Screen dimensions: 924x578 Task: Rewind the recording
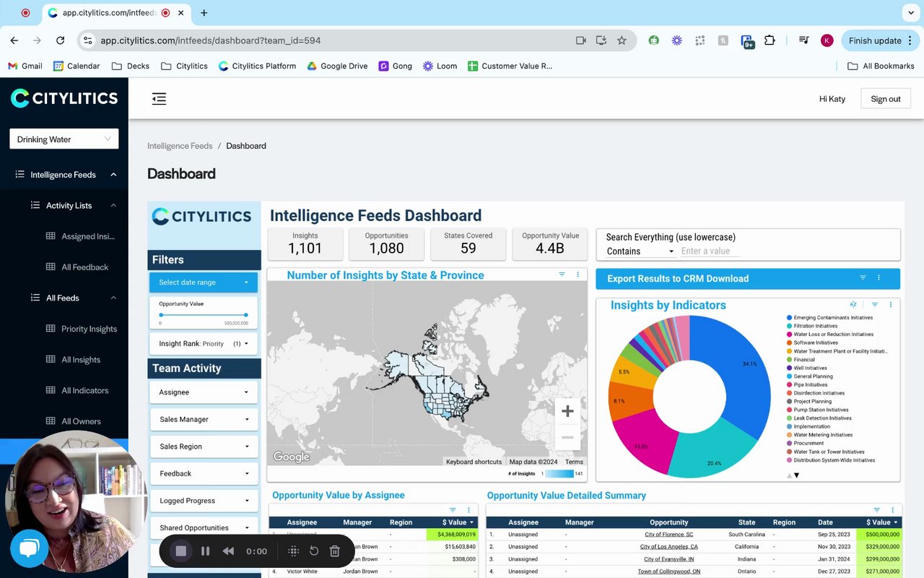[228, 551]
